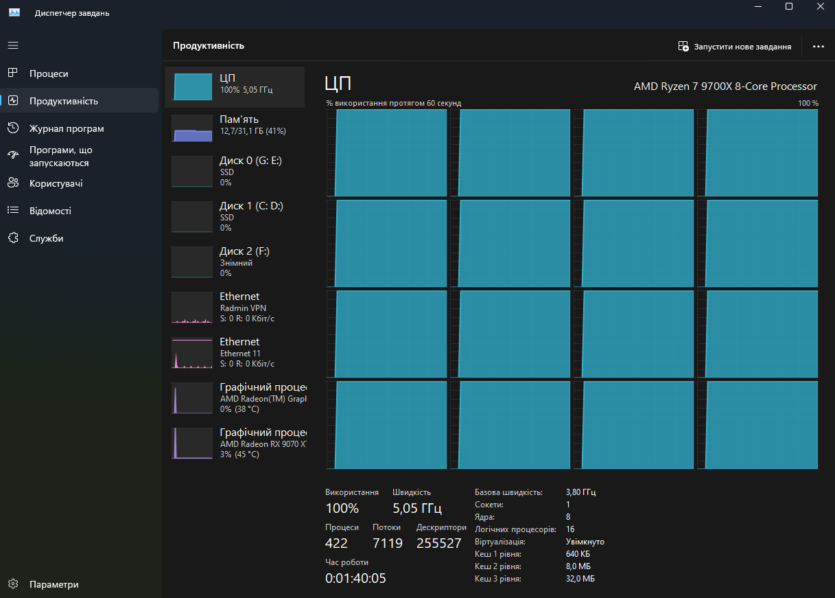The height and width of the screenshot is (598, 835).
Task: Select Ethernet Radmin VPN thumbnail
Action: point(192,307)
